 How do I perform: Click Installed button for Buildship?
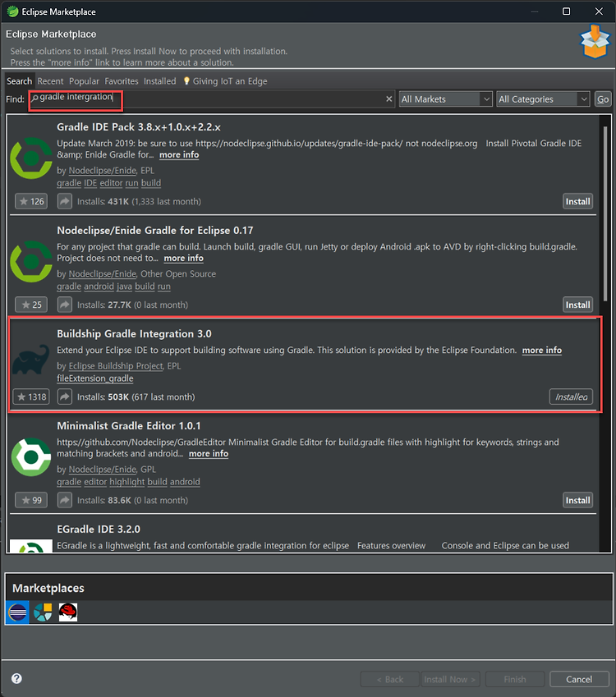point(571,397)
